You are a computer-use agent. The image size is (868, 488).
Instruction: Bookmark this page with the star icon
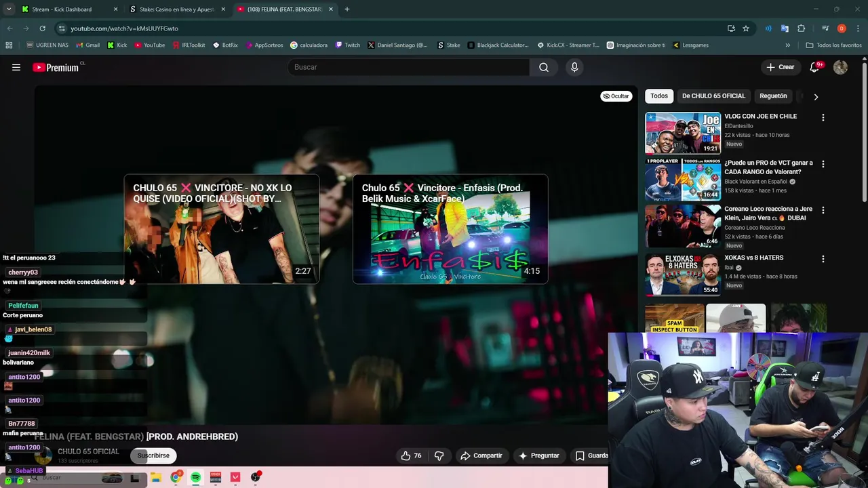[746, 28]
